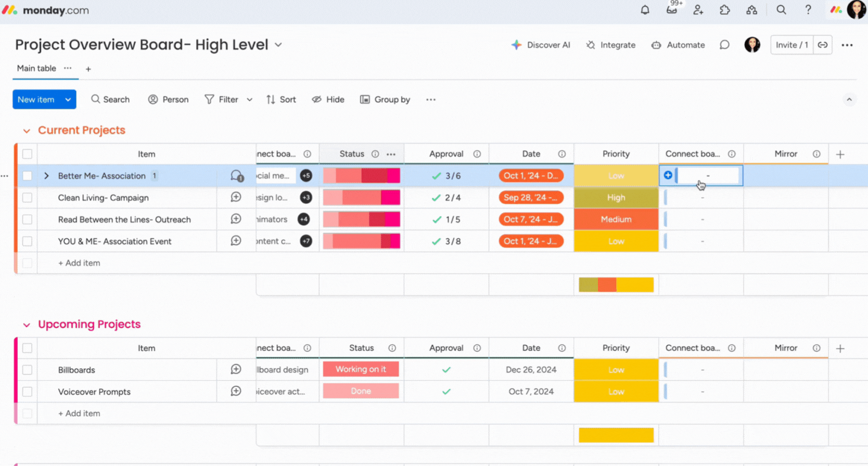
Task: Open Automate
Action: point(678,45)
